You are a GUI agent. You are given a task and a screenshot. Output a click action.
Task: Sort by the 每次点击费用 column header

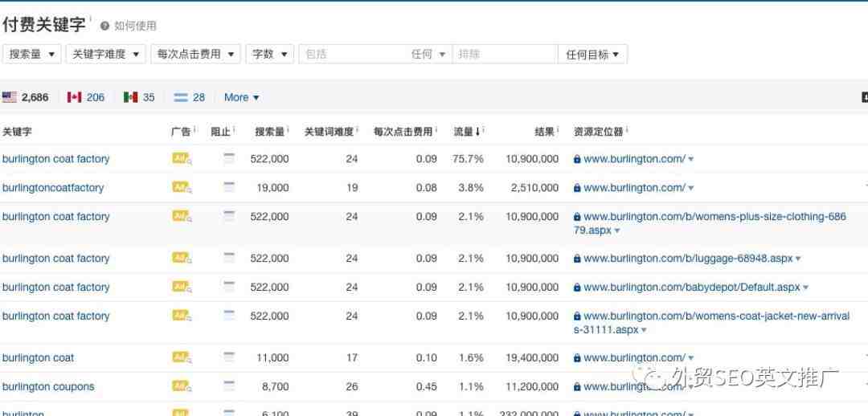[x=403, y=132]
